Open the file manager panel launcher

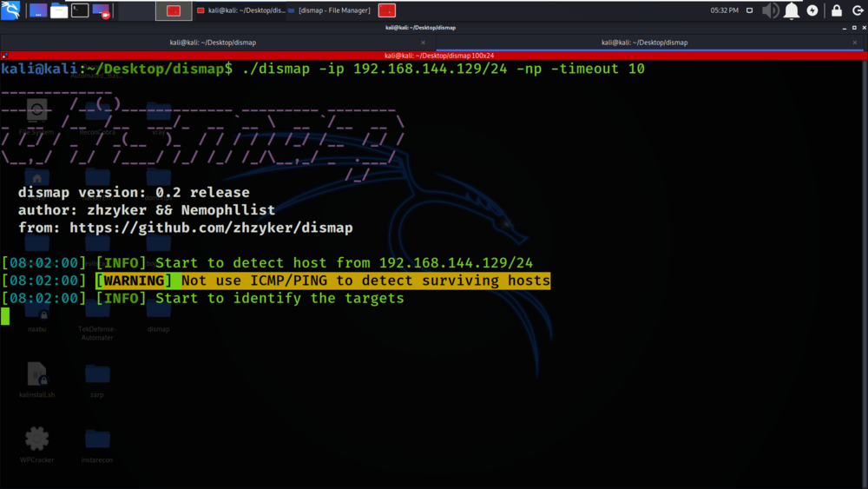59,10
